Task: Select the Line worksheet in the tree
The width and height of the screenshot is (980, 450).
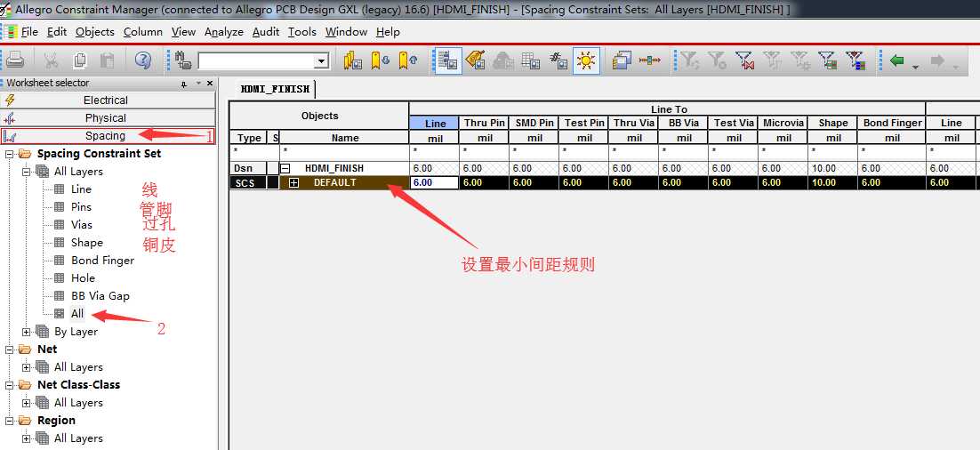Action: point(81,189)
